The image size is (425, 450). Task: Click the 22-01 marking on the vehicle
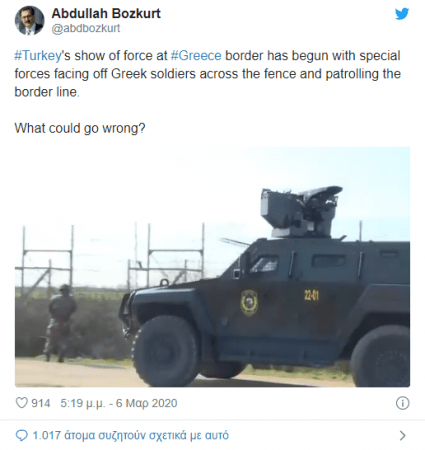311,295
